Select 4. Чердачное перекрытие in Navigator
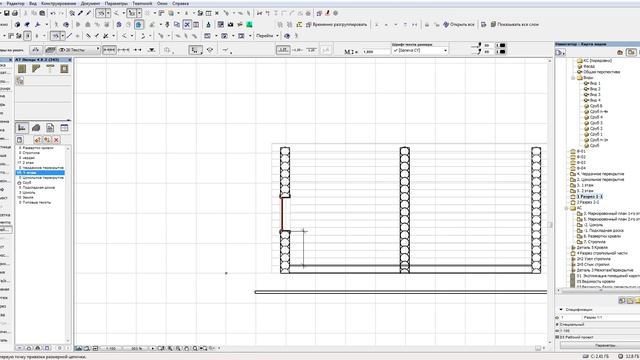 pyautogui.click(x=597, y=174)
